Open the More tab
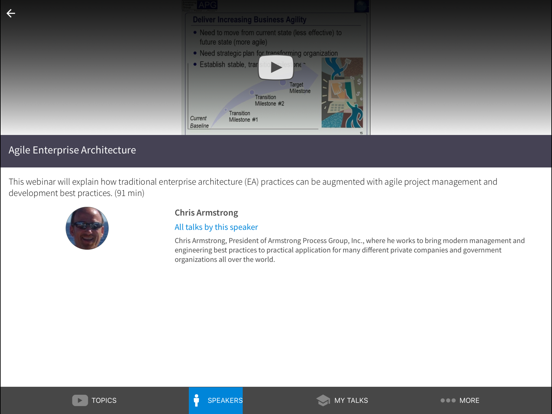Image resolution: width=552 pixels, height=414 pixels. click(460, 400)
